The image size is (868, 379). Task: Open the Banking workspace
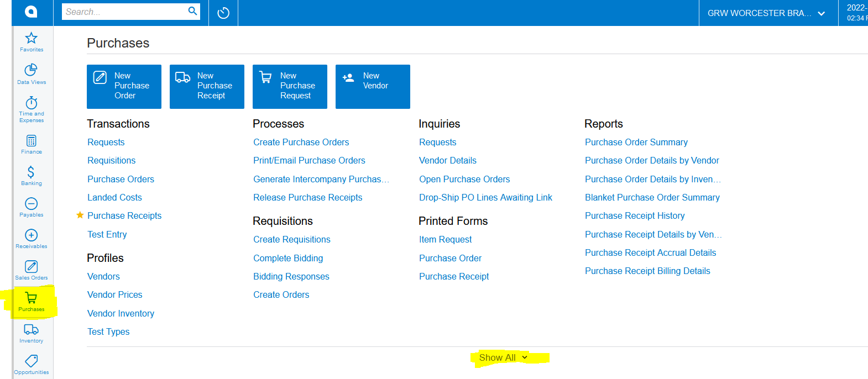32,176
